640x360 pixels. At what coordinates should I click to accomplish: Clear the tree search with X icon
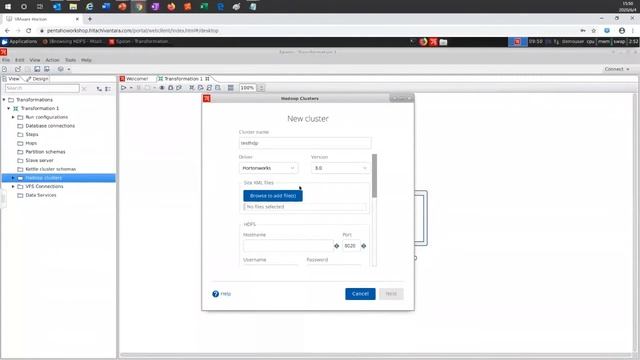click(x=84, y=89)
